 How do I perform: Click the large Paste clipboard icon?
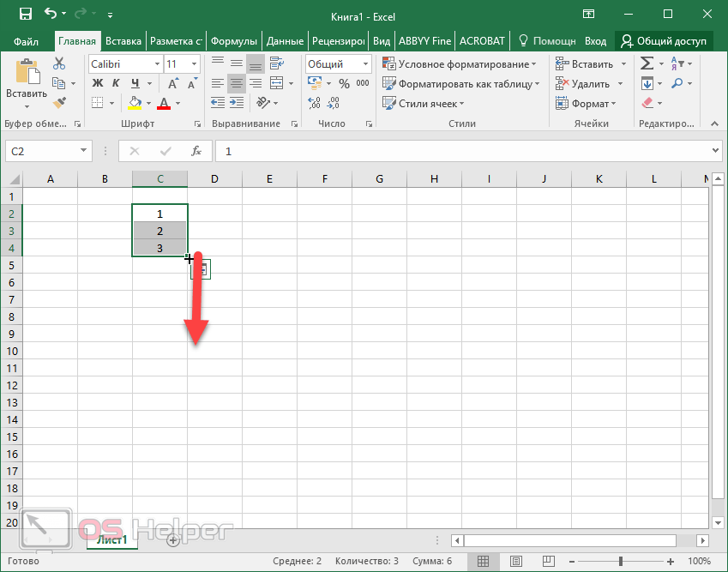[27, 71]
